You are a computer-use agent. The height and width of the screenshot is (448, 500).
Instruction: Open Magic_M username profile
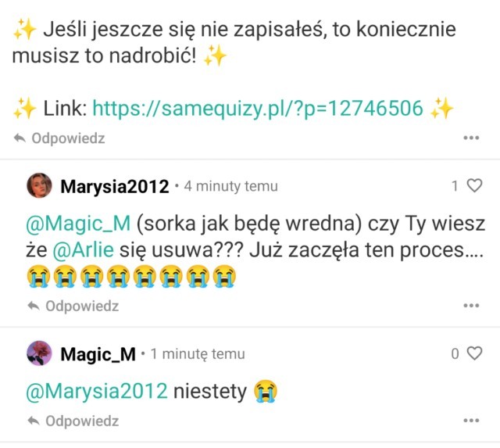click(98, 354)
